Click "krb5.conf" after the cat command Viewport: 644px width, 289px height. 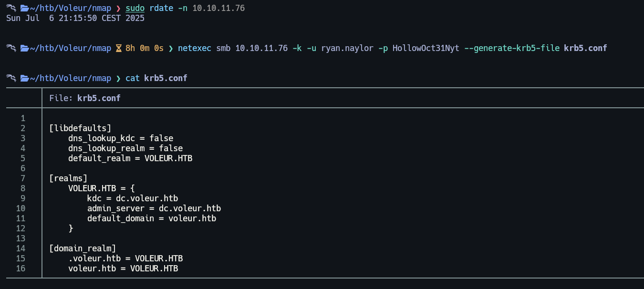click(166, 78)
